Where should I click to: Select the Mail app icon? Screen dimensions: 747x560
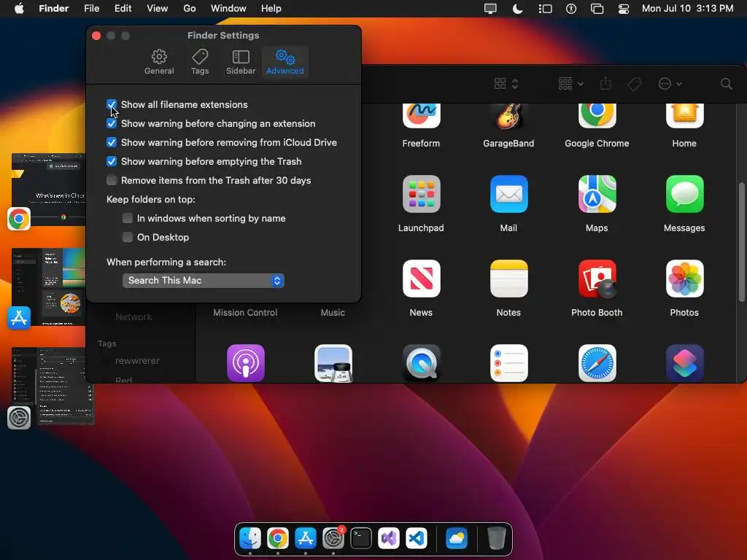click(508, 194)
